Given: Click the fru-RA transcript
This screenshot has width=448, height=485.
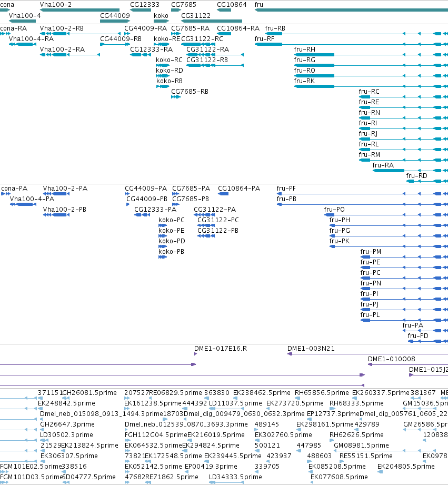Looking at the screenshot, I should [410, 171].
